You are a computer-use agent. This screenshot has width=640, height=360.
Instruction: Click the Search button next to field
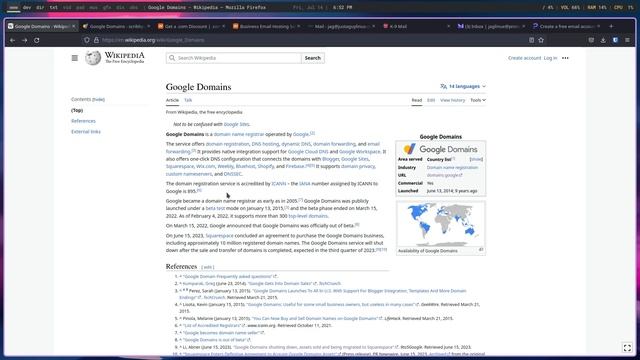click(313, 58)
